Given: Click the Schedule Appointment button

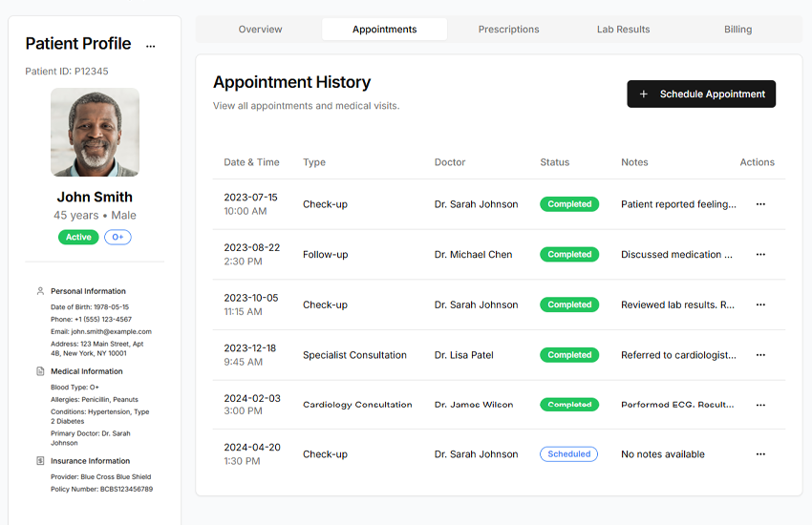Looking at the screenshot, I should 701,94.
